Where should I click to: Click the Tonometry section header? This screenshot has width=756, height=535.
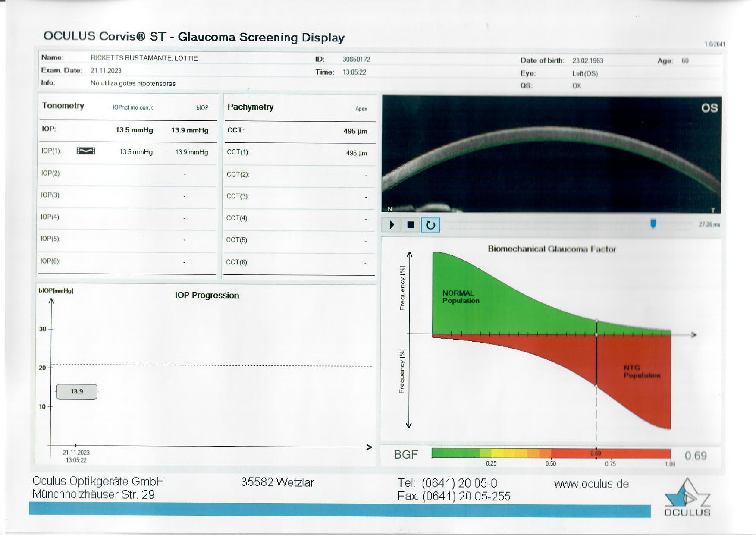pyautogui.click(x=63, y=106)
